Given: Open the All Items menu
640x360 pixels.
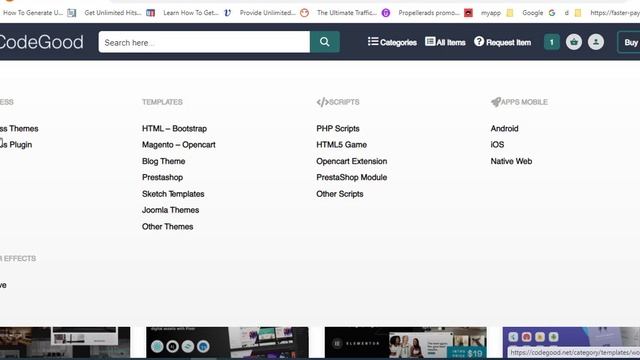Looking at the screenshot, I should pos(445,42).
